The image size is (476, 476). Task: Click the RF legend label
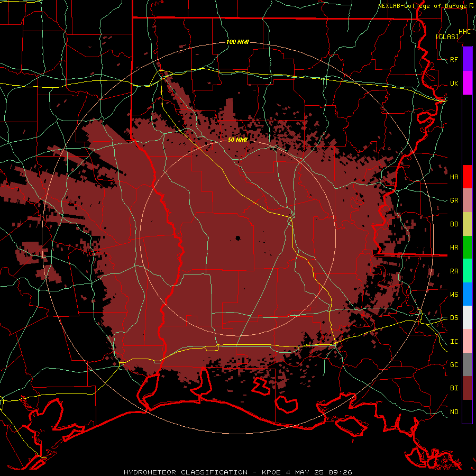click(454, 59)
